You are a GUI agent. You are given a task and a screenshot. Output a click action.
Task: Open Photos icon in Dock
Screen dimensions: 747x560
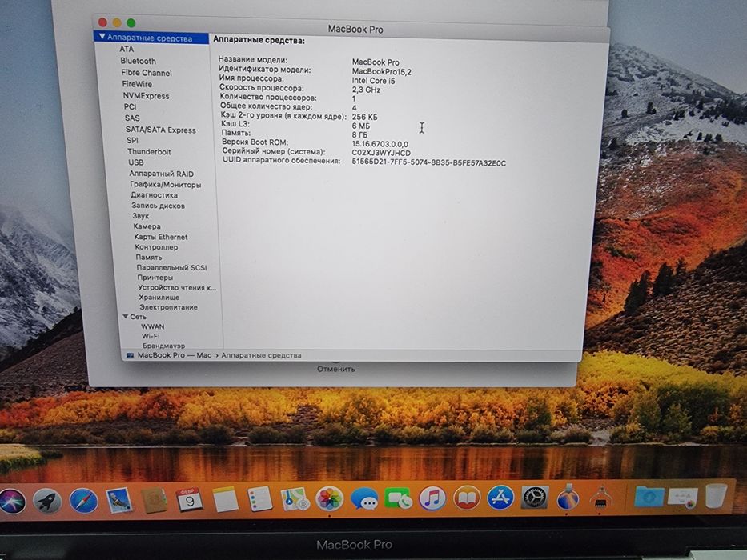(329, 499)
